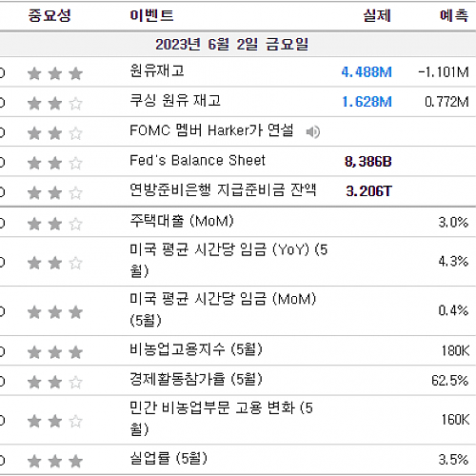Image resolution: width=476 pixels, height=476 pixels.
Task: Open FOMC 멤버 Harker가 연설 event
Action: click(x=211, y=130)
